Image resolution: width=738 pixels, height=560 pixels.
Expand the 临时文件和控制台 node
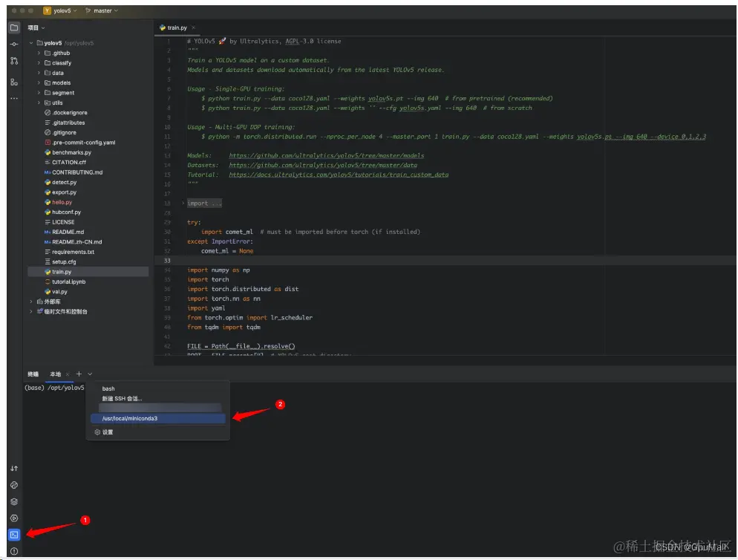pos(31,311)
